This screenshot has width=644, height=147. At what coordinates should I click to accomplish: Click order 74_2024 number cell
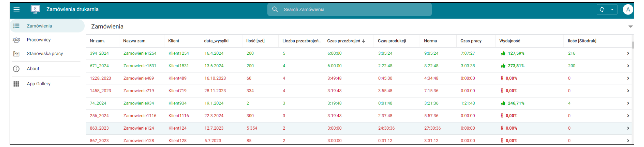tap(98, 103)
